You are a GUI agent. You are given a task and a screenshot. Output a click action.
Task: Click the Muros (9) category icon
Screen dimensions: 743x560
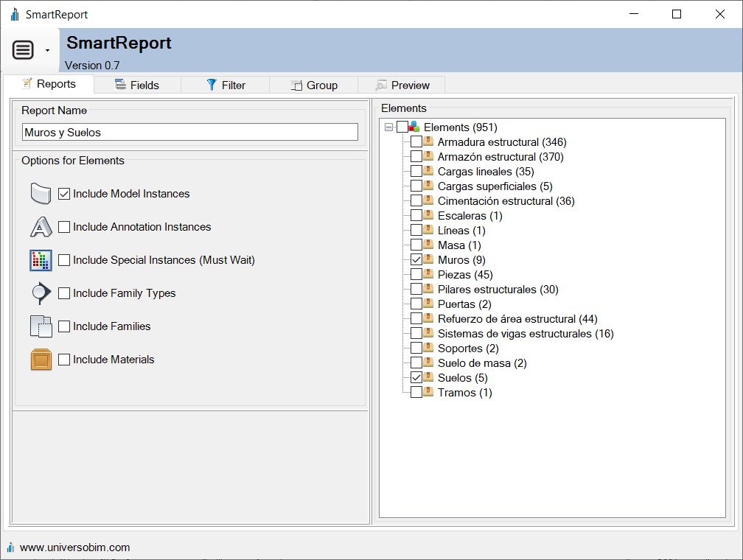[x=428, y=259]
